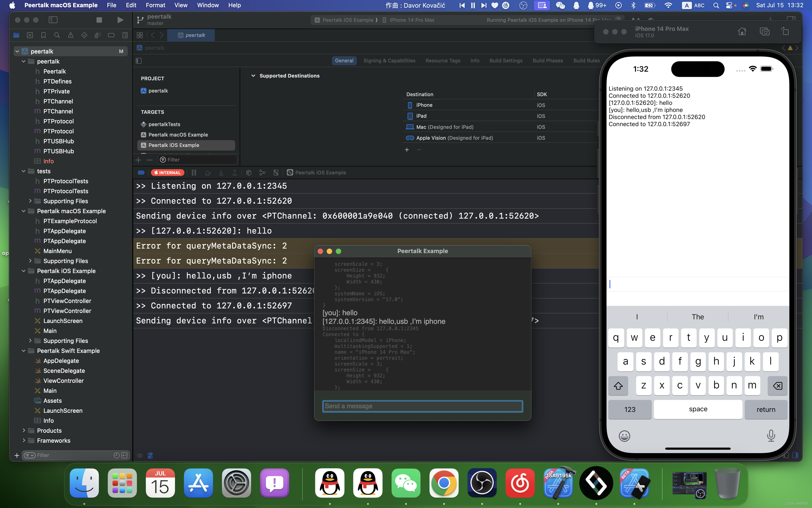Toggle the navigator sidebar icon
Image resolution: width=812 pixels, height=508 pixels.
pos(53,20)
